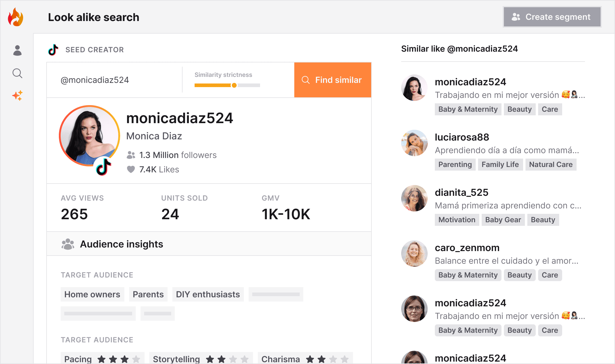615x364 pixels.
Task: Open the magnifier search sidebar icon
Action: [x=17, y=73]
